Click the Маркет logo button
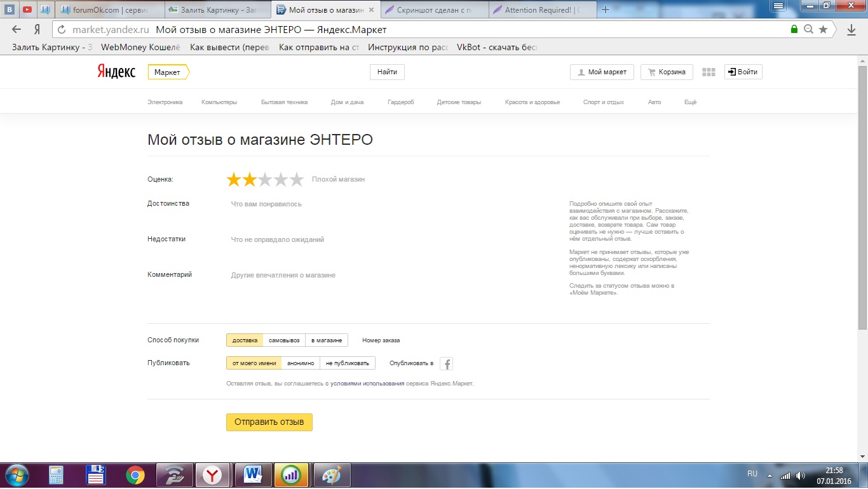Image resolution: width=868 pixels, height=489 pixels. [x=168, y=72]
